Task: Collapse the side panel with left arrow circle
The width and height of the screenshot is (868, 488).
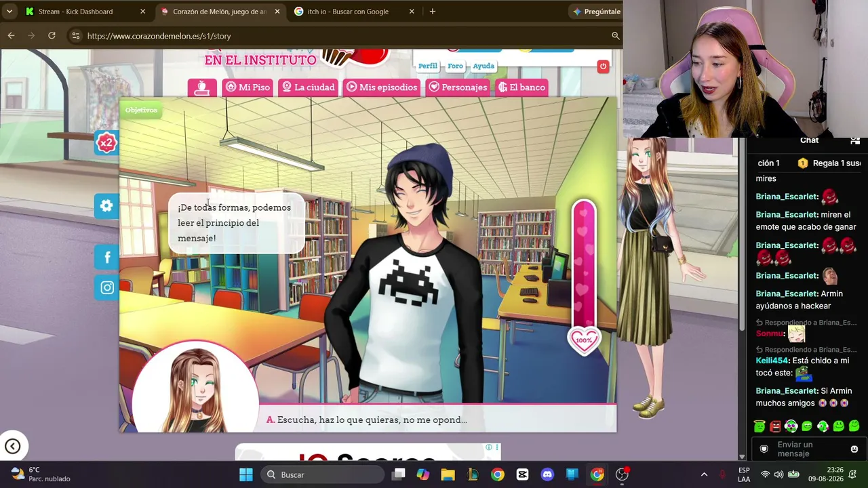Action: (x=12, y=446)
